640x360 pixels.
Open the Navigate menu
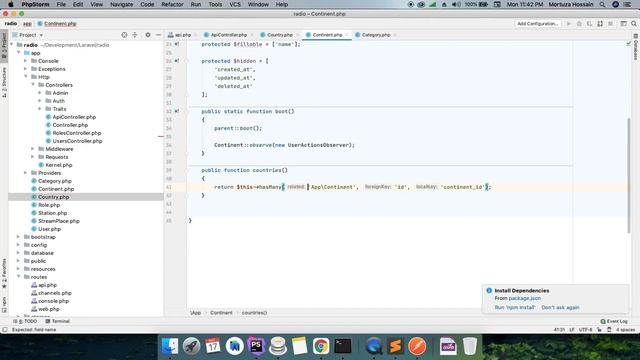122,4
